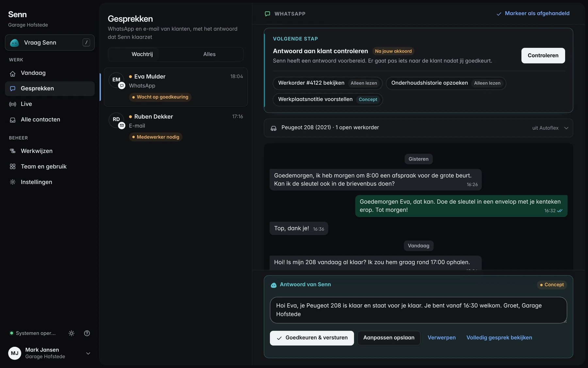Click the Senn mascot icon in Vraag Senn
Image resolution: width=588 pixels, height=368 pixels.
point(14,43)
